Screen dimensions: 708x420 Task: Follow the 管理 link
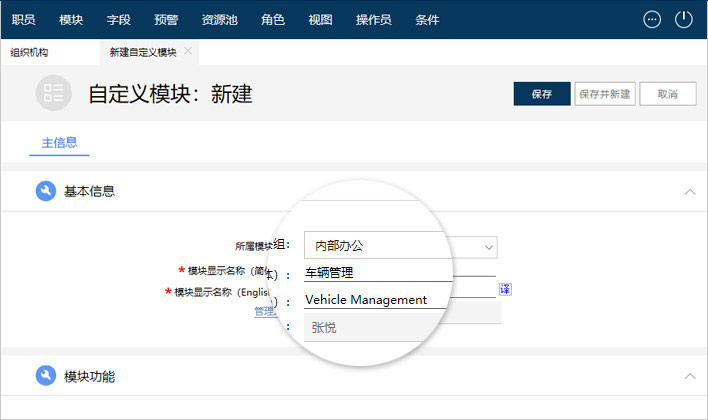click(x=263, y=311)
